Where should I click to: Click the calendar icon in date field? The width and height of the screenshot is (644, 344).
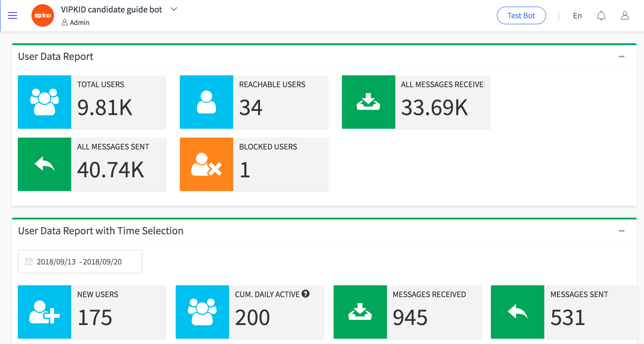pyautogui.click(x=29, y=262)
